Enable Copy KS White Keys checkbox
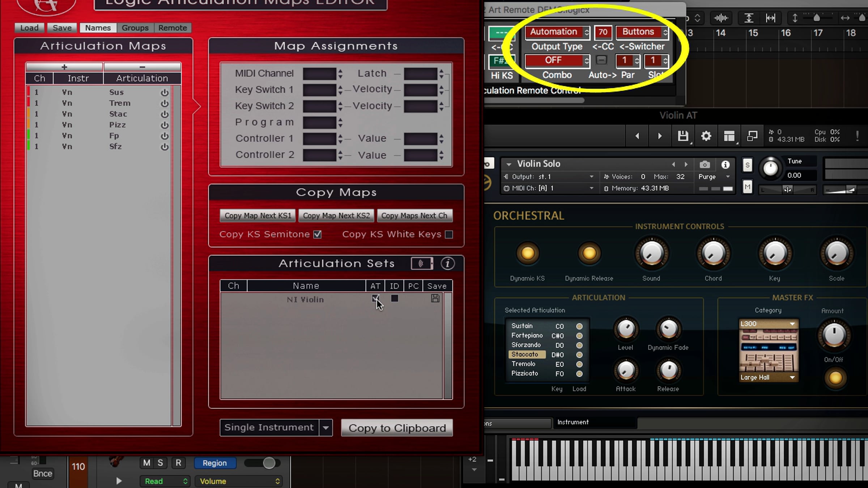 point(449,235)
